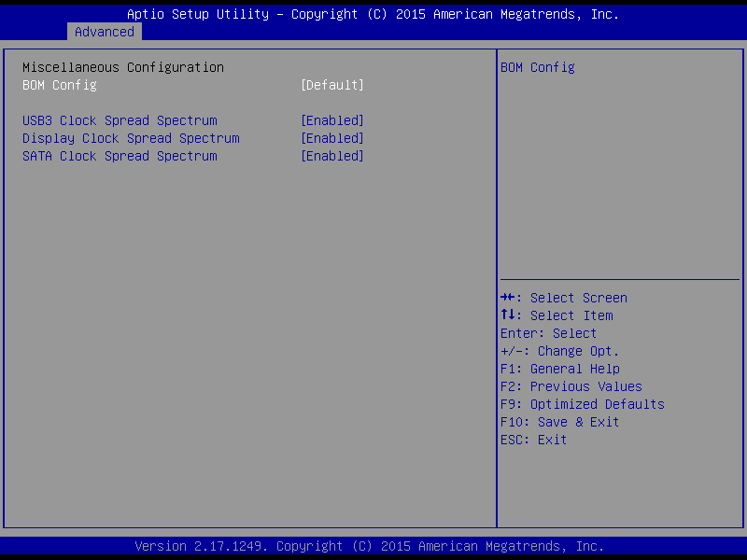This screenshot has width=747, height=560.
Task: Click F10: Save & Exit hint
Action: (x=559, y=422)
